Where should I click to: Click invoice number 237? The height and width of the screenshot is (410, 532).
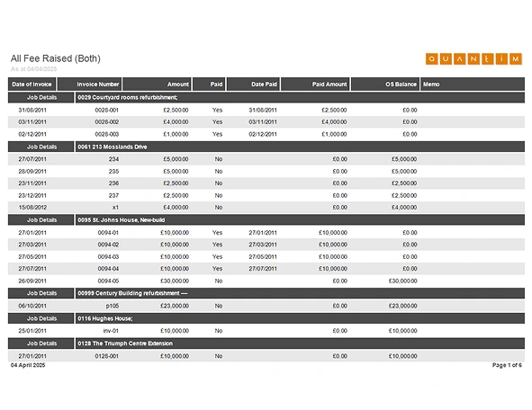(x=113, y=195)
